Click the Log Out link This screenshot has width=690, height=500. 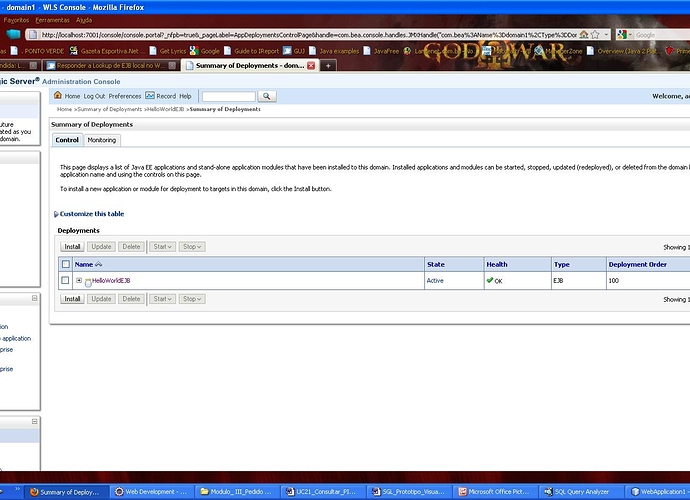coord(94,96)
